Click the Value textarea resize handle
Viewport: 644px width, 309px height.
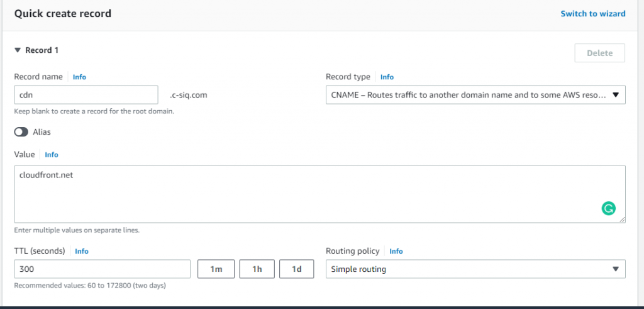pos(622,220)
